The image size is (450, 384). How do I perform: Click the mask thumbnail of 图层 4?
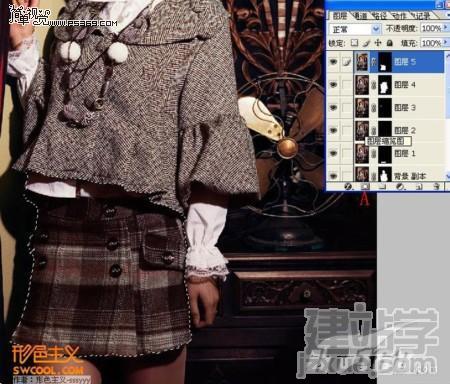click(x=385, y=85)
